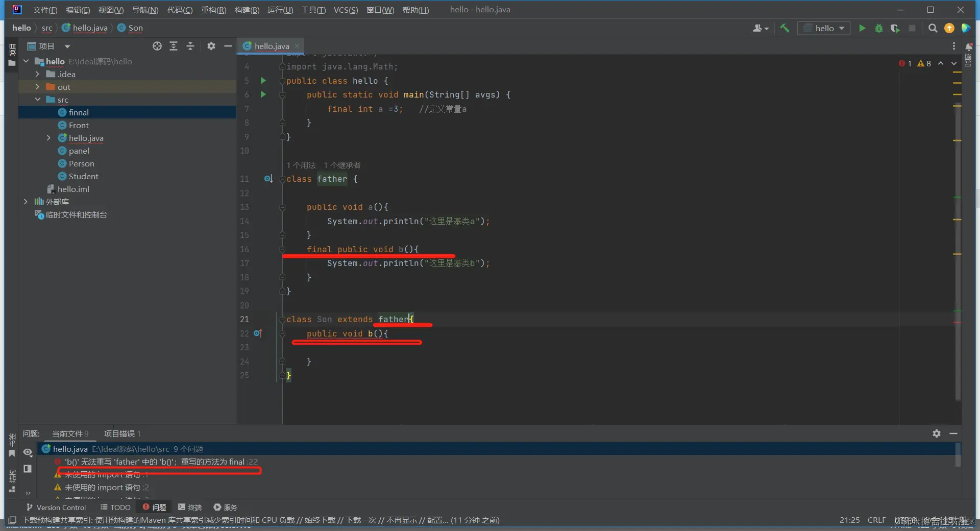Expand all project tree nodes icon
Screen dimensions: 980x531
[174, 46]
